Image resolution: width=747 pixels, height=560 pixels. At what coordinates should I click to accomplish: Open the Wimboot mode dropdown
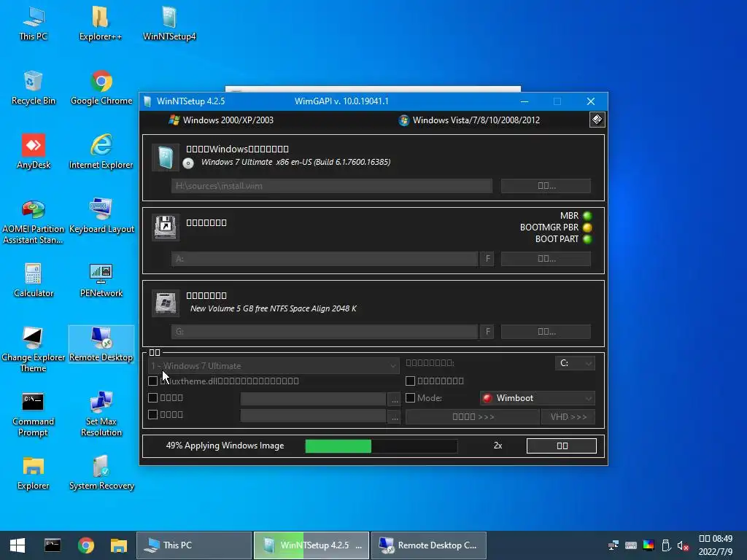point(538,398)
